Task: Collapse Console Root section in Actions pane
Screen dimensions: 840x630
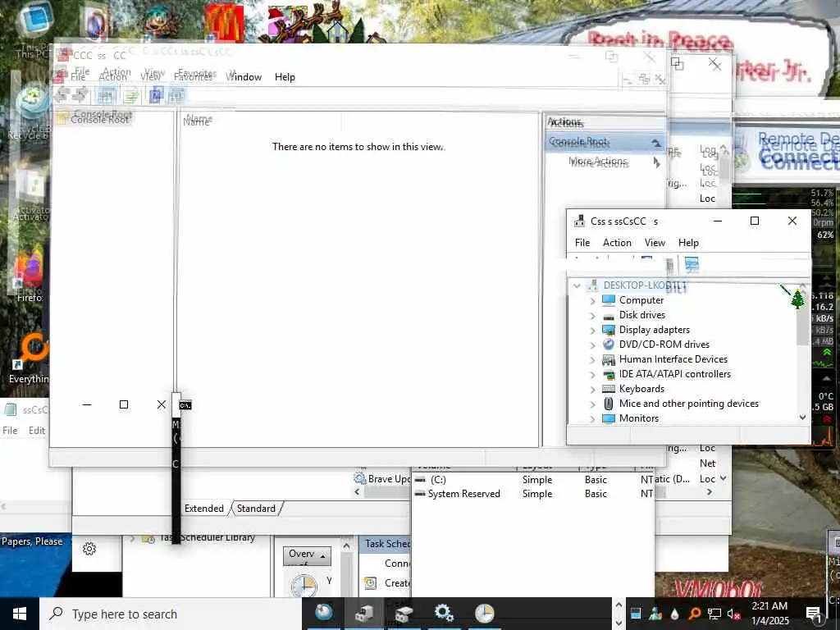Action: tap(655, 143)
